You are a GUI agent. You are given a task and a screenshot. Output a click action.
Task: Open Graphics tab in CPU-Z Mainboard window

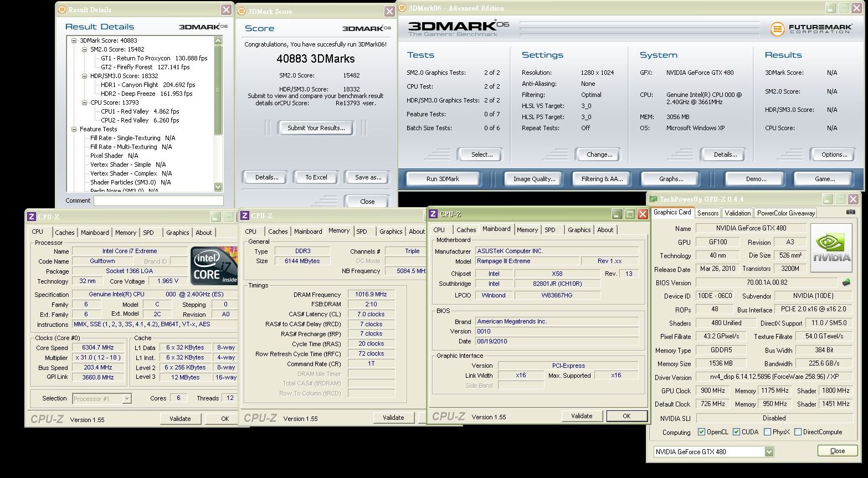click(579, 230)
